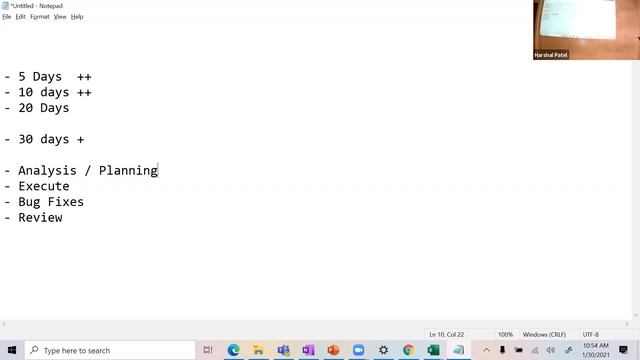The image size is (640, 360).
Task: Open the Edit menu
Action: pyautogui.click(x=20, y=17)
